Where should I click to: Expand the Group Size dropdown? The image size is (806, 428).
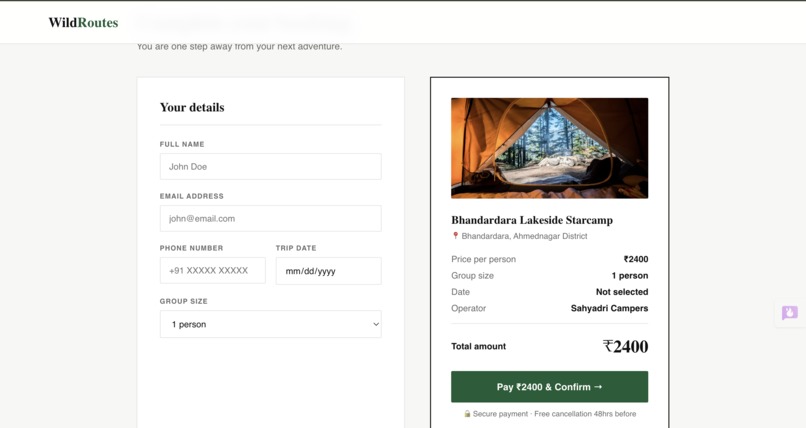pyautogui.click(x=270, y=324)
